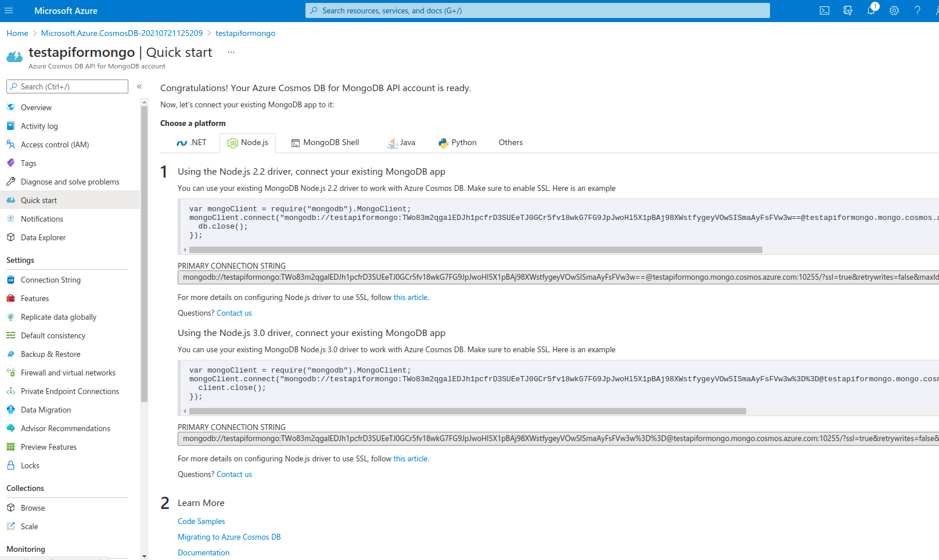The height and width of the screenshot is (560, 939).
Task: Open Data Explorer from the sidebar
Action: coord(44,237)
